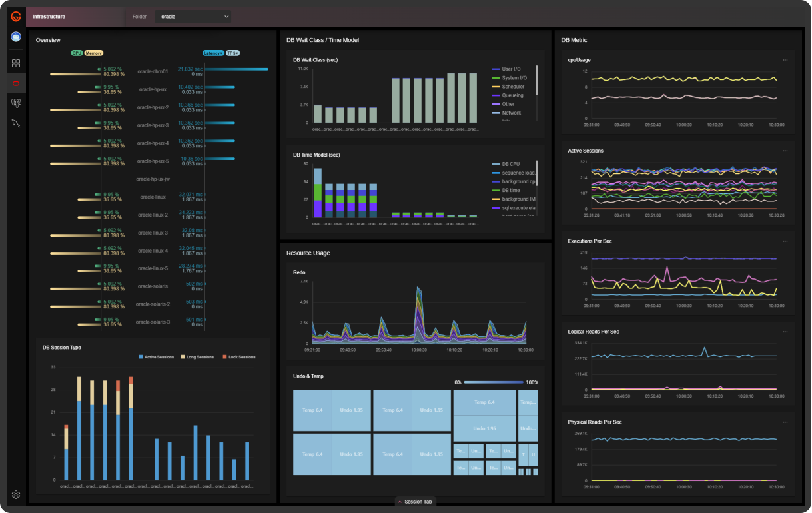The height and width of the screenshot is (513, 812).
Task: Toggle the System I/O legend series
Action: point(509,78)
